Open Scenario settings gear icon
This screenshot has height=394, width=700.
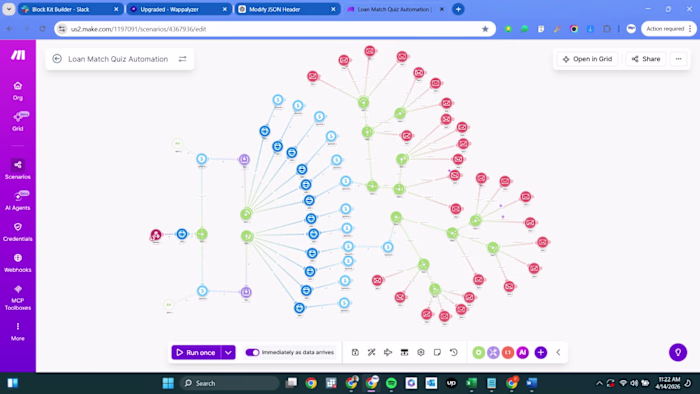pyautogui.click(x=421, y=353)
